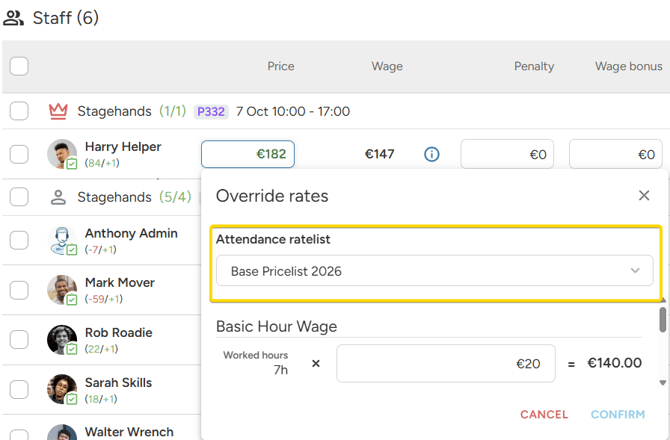
Task: Click the Cancel button in Override rates
Action: coord(544,414)
